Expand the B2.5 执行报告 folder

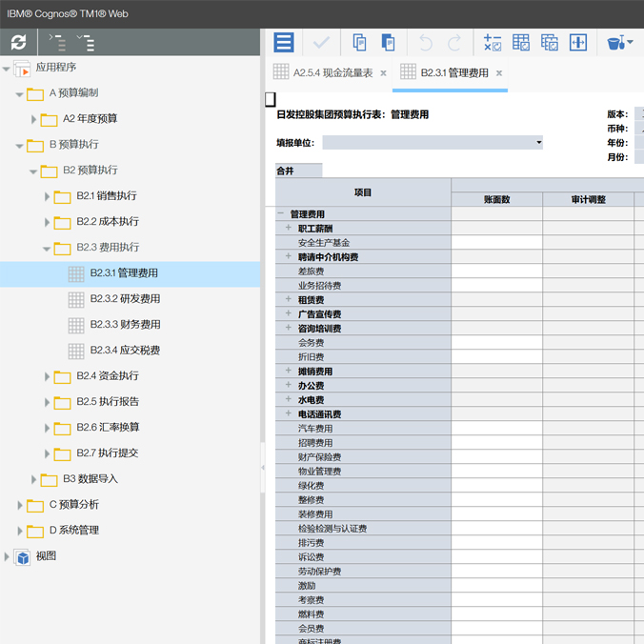(48, 402)
